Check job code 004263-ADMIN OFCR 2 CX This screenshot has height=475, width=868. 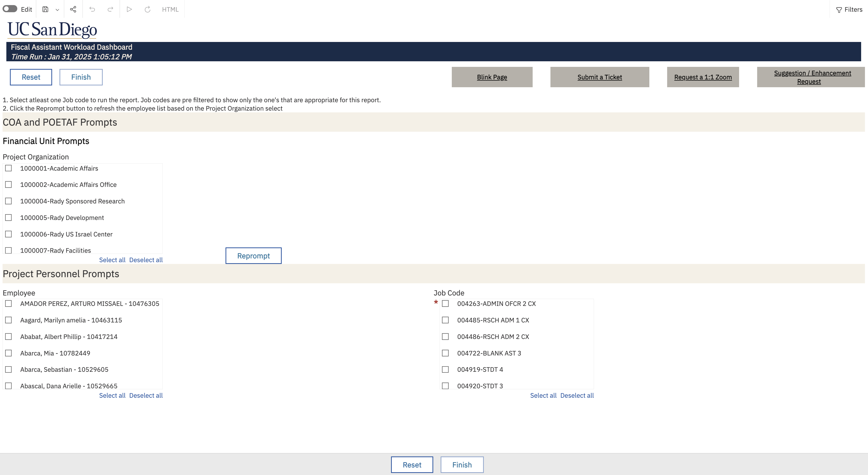click(x=445, y=304)
